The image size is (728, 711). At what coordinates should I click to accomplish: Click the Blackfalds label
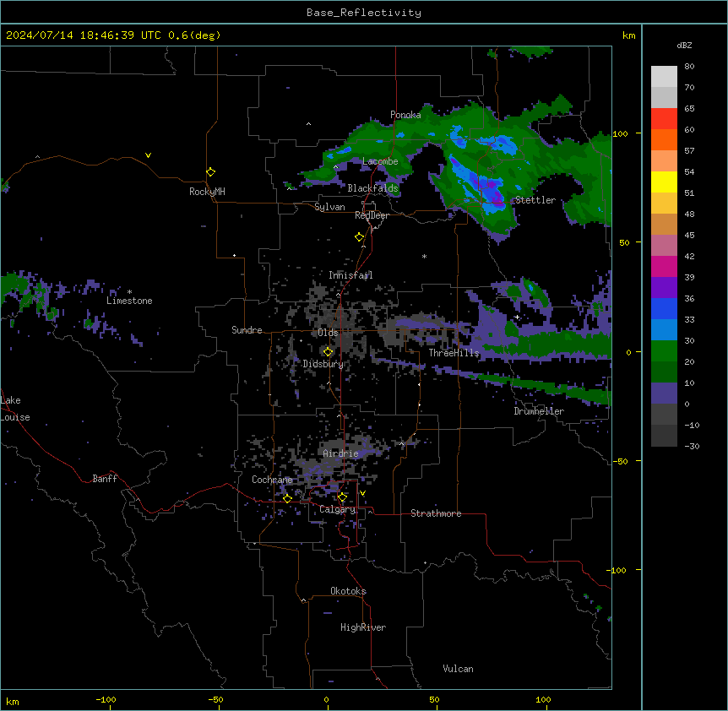point(372,188)
